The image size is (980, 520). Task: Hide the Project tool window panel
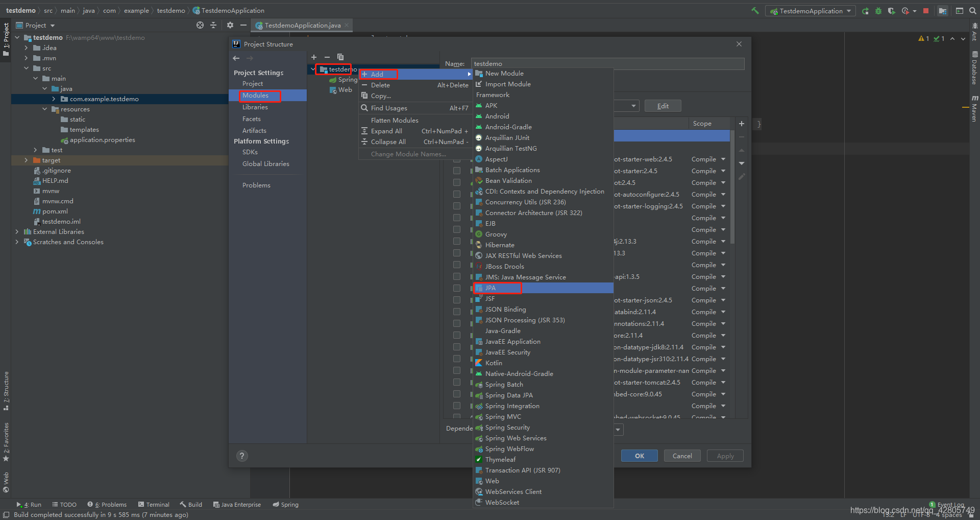click(243, 25)
